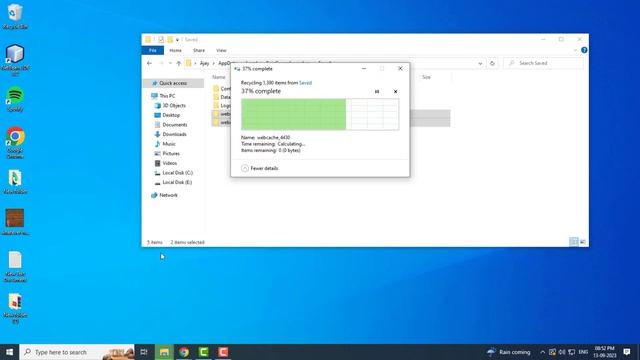Open network status in system tray
Image resolution: width=640 pixels, height=360 pixels.
coord(572,352)
